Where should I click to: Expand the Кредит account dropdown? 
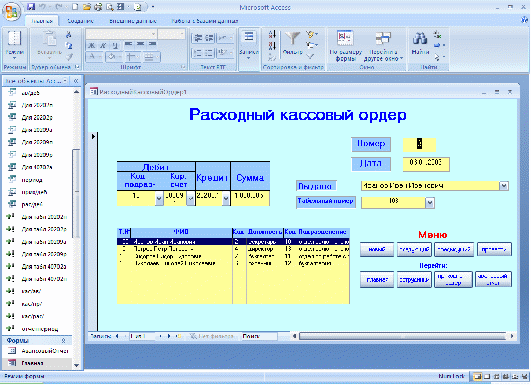tap(226, 199)
